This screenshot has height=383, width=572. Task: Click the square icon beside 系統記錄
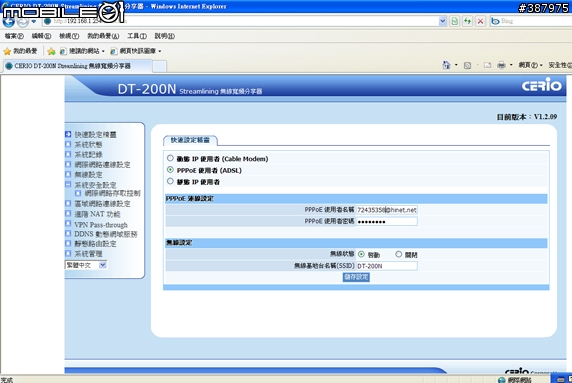[68, 154]
